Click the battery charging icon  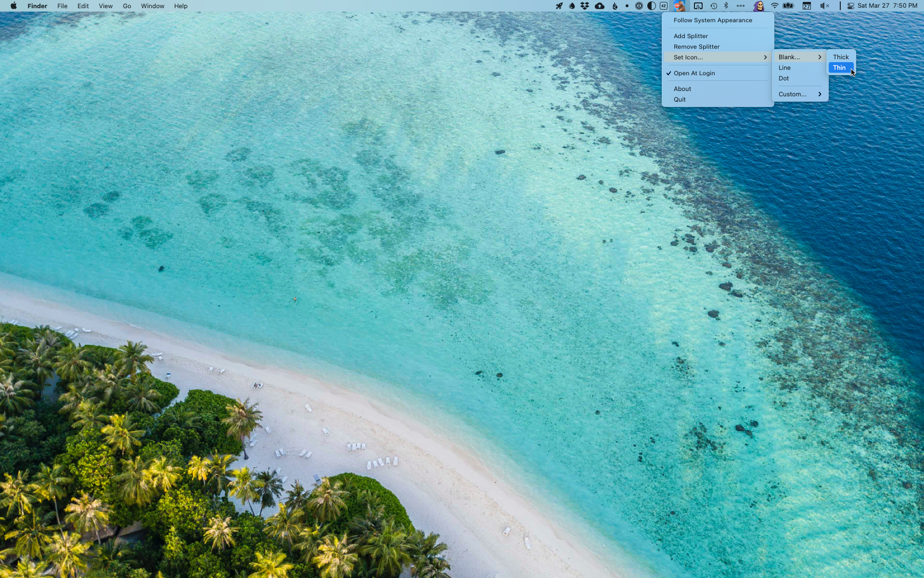coord(788,6)
